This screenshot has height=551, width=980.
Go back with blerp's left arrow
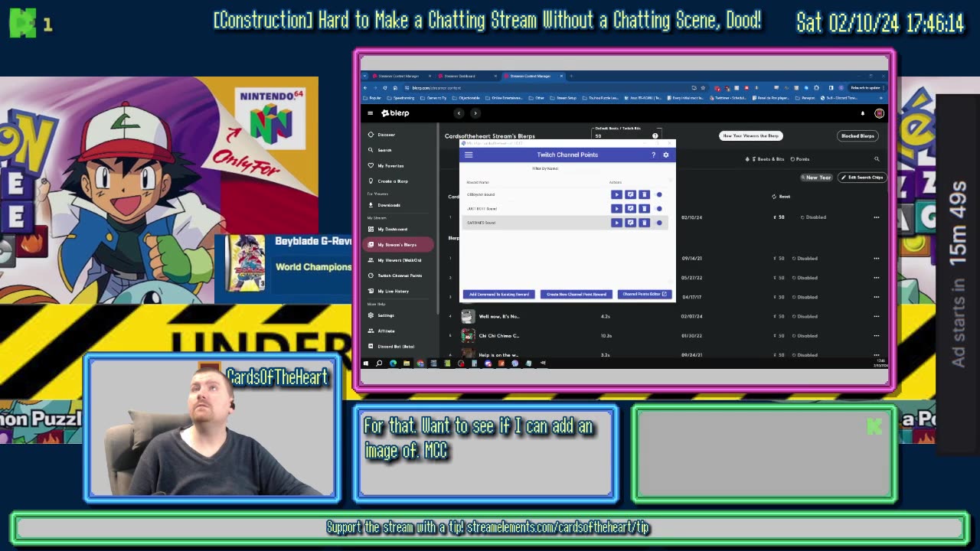459,113
